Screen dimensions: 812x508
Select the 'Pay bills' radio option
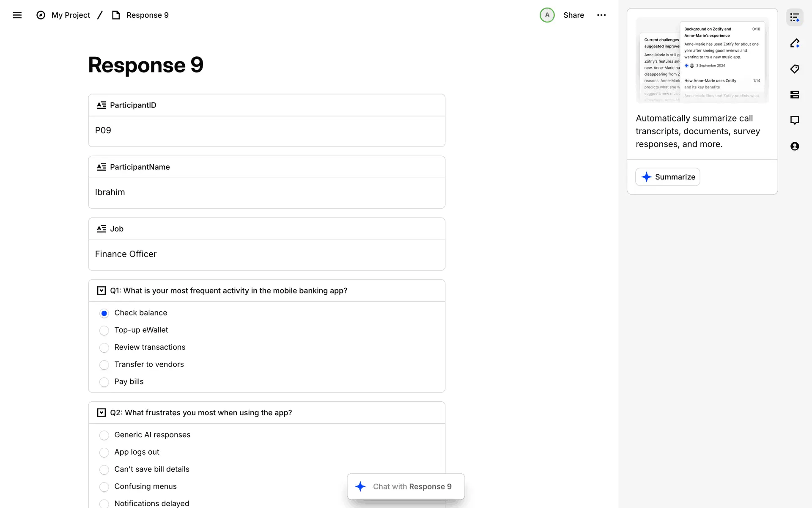pyautogui.click(x=104, y=382)
